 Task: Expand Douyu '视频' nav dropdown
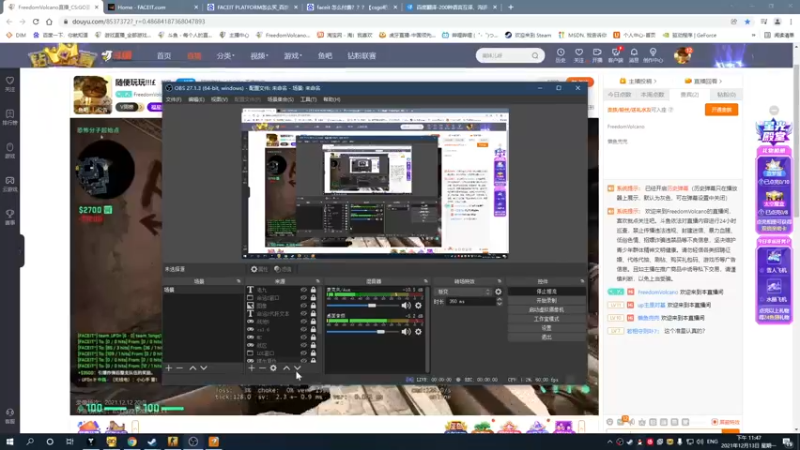pyautogui.click(x=259, y=56)
